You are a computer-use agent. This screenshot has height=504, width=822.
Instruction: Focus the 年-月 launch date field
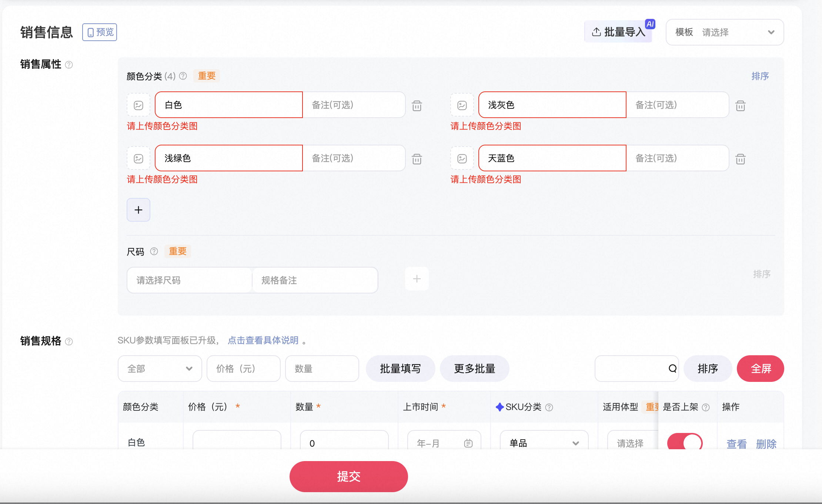pyautogui.click(x=444, y=440)
